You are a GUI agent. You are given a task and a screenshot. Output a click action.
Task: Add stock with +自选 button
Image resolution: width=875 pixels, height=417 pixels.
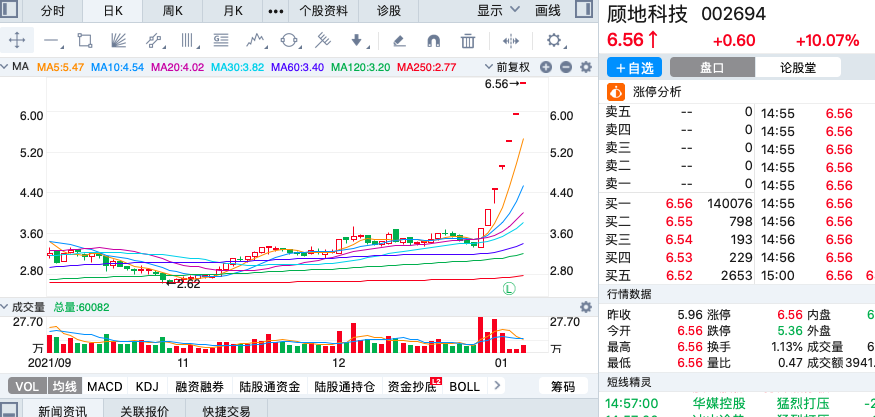pos(634,68)
